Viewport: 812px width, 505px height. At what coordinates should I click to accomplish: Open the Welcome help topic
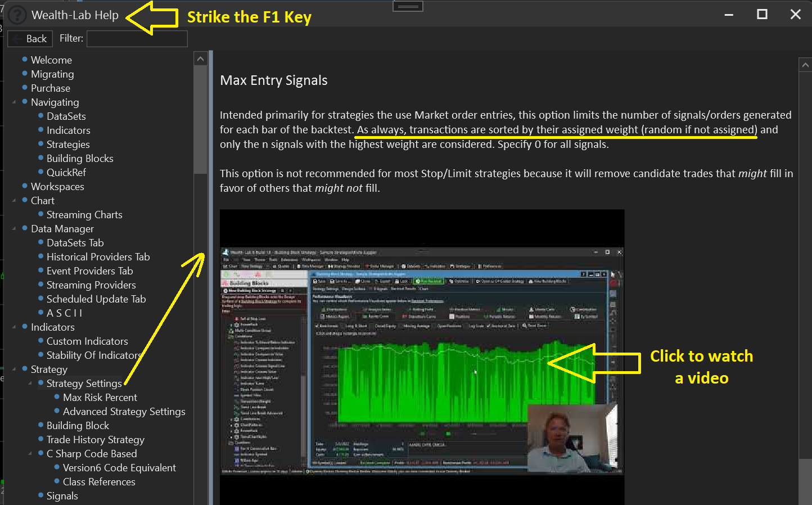(51, 60)
